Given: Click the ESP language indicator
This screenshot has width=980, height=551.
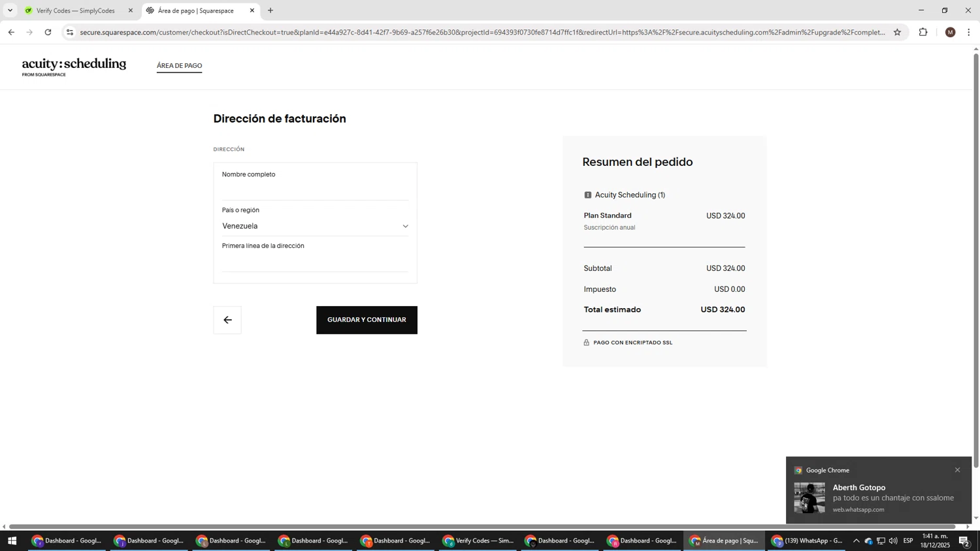Looking at the screenshot, I should coord(908,541).
